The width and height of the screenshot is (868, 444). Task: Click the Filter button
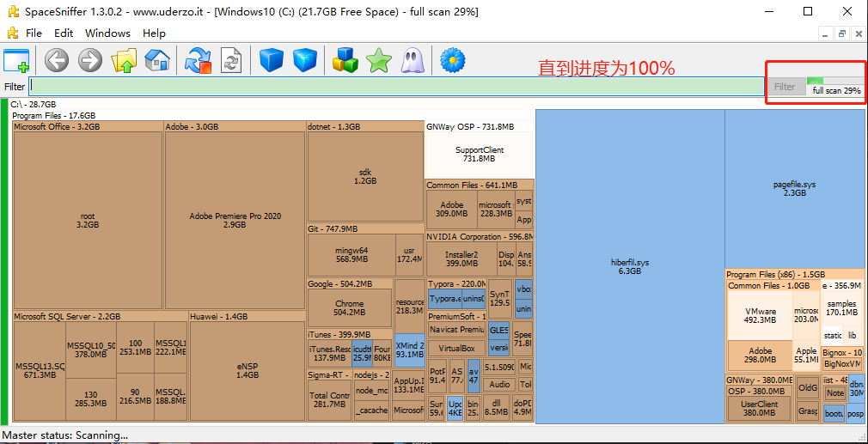pyautogui.click(x=785, y=87)
